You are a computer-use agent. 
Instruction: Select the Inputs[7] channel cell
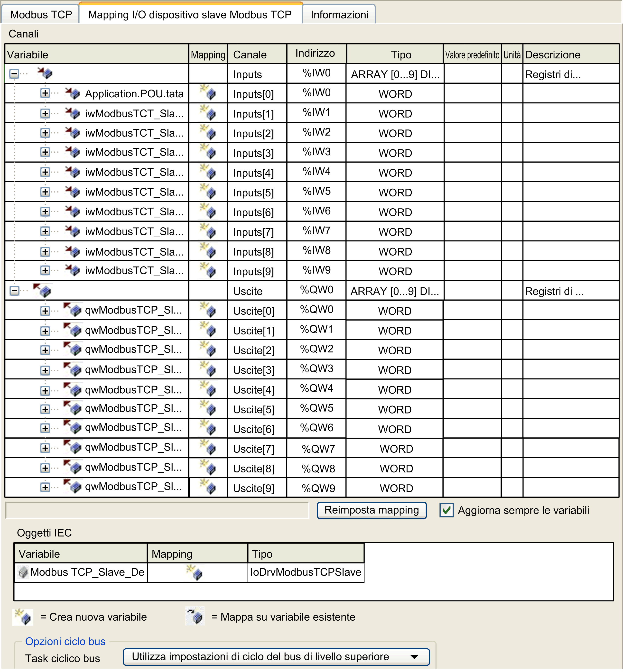257,231
